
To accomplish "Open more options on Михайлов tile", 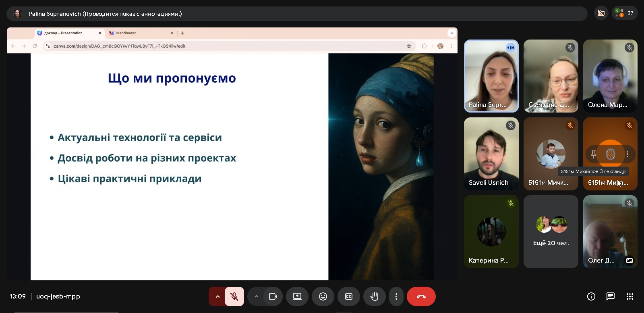I will (627, 154).
